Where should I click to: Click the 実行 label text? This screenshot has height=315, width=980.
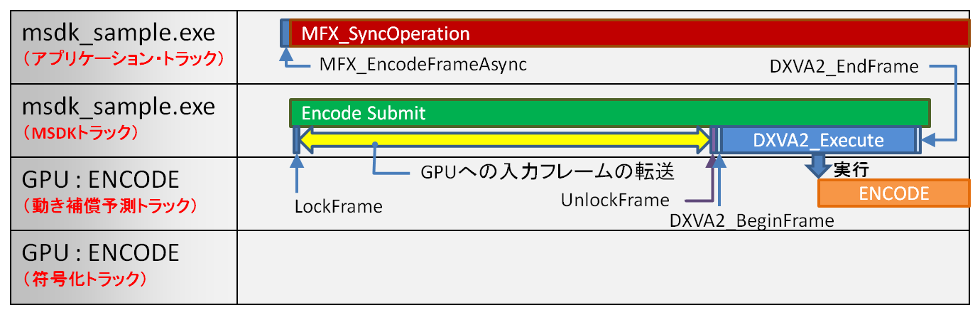[x=851, y=169]
